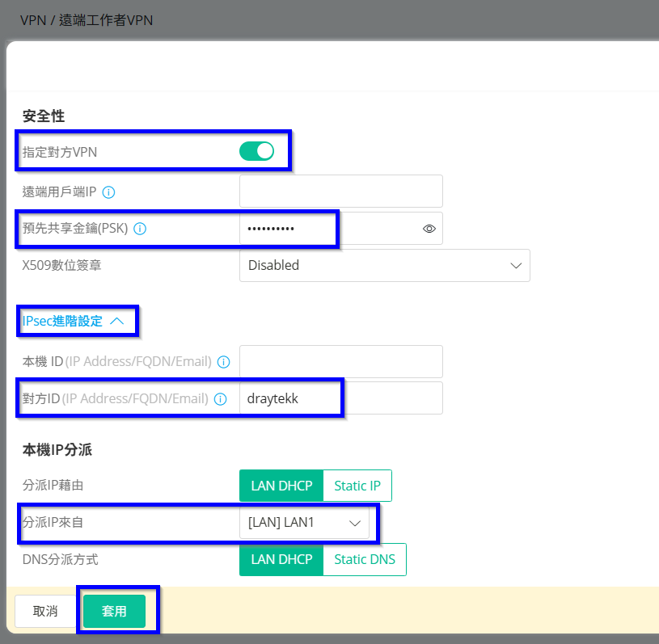Toggle the 指定對方VPN switch off

pos(256,151)
